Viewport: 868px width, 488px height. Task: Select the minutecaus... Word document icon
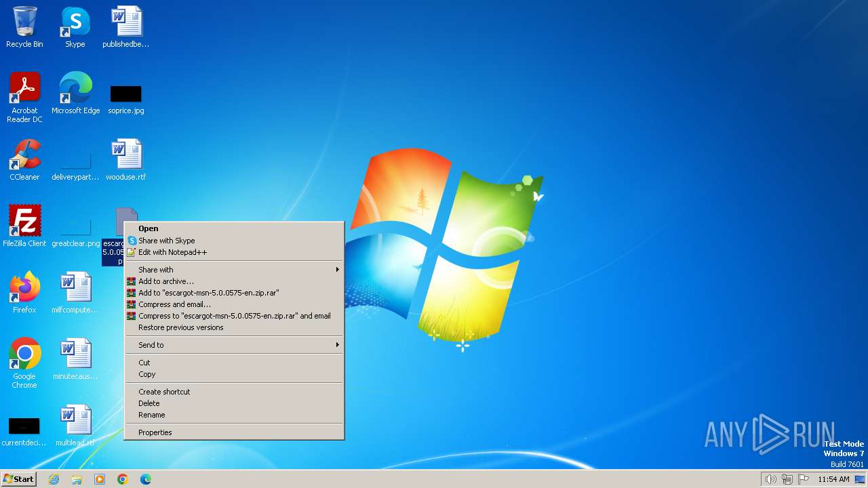[x=75, y=359]
